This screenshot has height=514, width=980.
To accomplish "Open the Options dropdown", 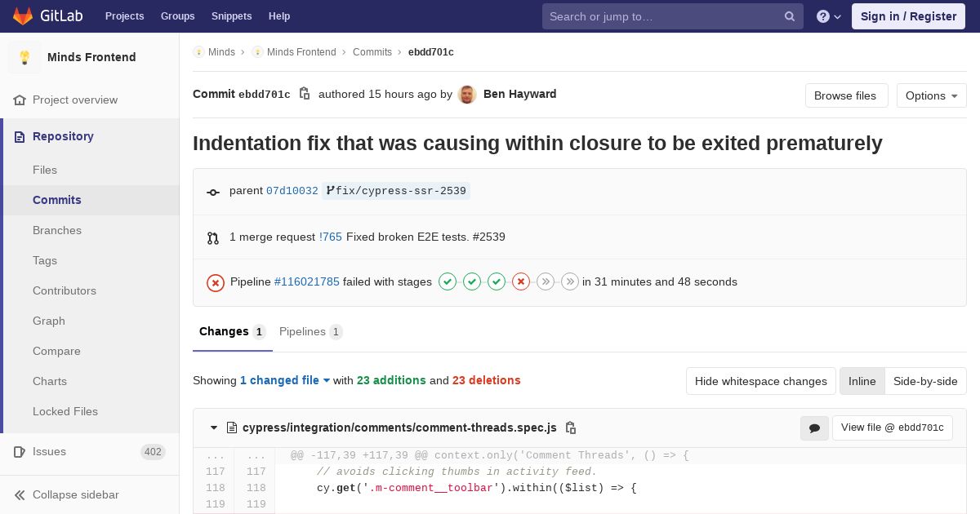I will tap(931, 95).
